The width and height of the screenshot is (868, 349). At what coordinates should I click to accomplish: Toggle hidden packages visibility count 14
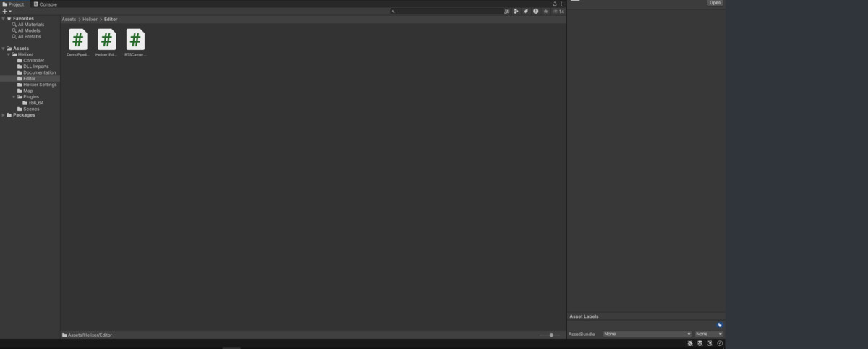[558, 12]
